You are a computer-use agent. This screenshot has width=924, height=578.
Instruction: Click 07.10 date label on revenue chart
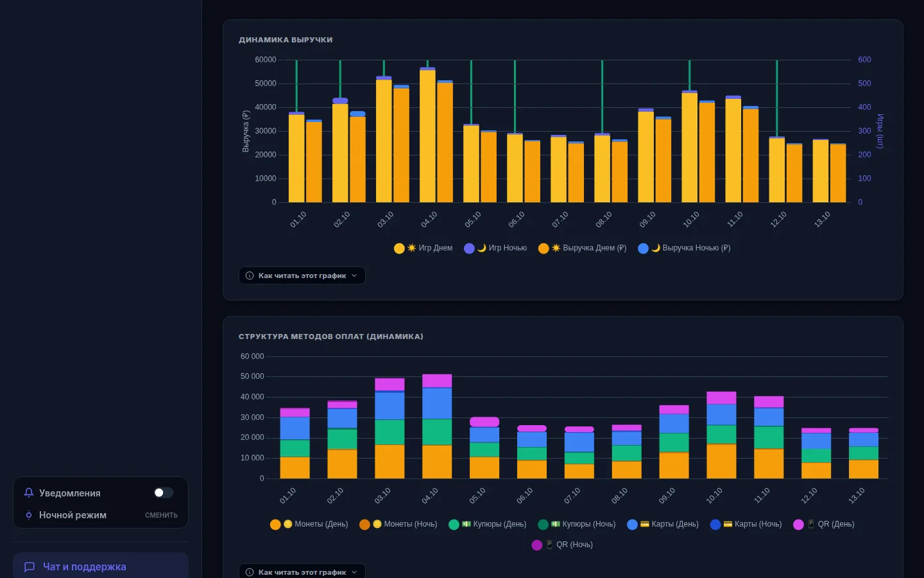click(560, 220)
